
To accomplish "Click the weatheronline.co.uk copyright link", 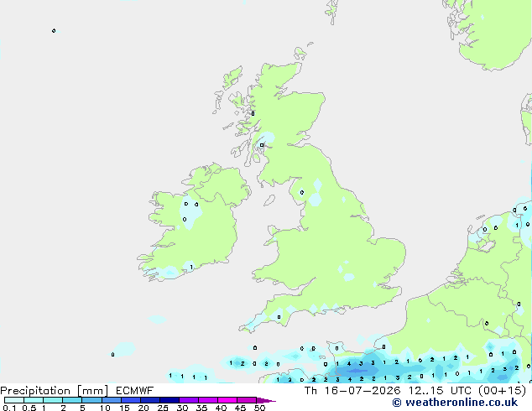I will (455, 403).
